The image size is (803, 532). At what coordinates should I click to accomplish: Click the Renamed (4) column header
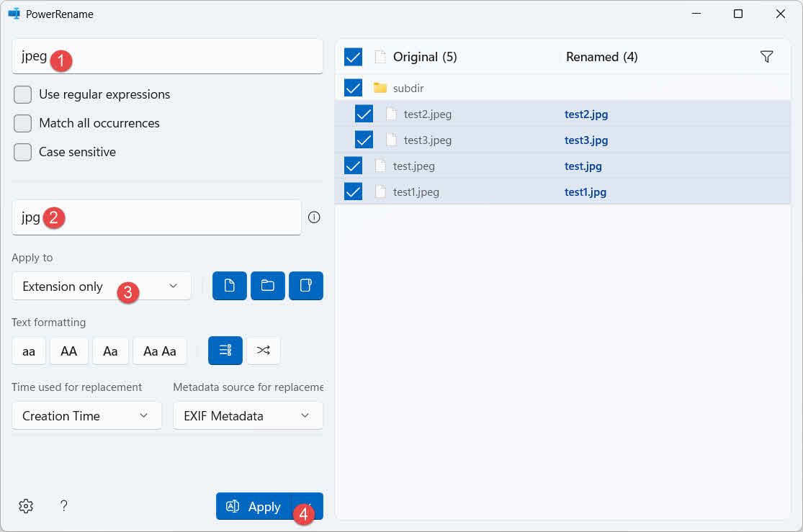(x=601, y=57)
